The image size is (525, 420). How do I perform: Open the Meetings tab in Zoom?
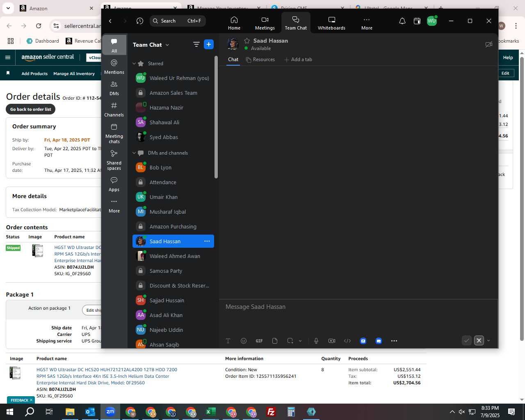pyautogui.click(x=265, y=23)
